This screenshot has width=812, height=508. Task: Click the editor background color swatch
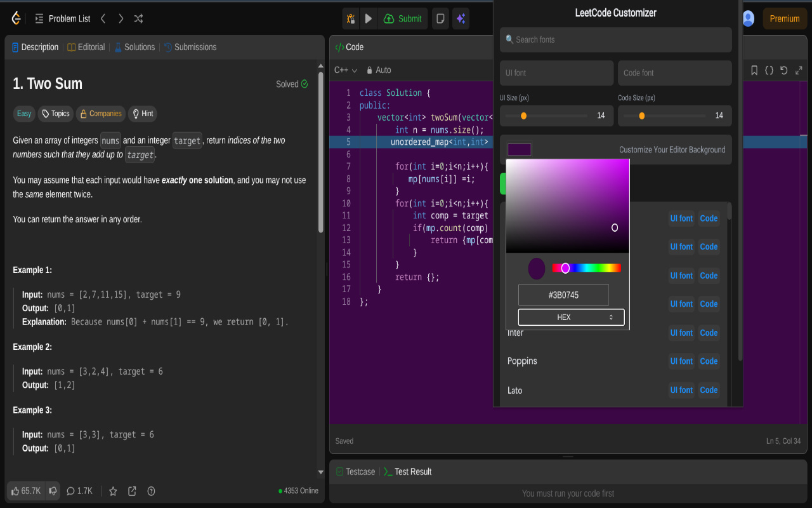click(519, 150)
